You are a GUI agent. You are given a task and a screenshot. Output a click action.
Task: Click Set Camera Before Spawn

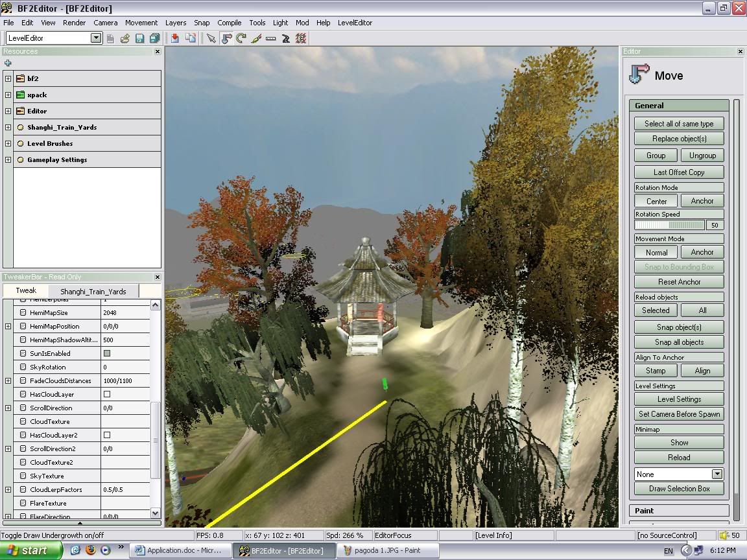(679, 414)
